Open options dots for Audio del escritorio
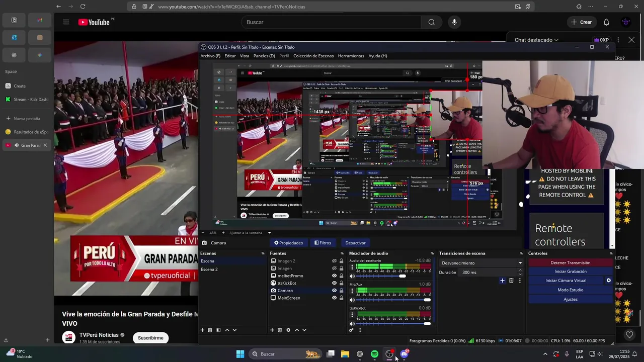Screen dimensions: 644x362 click(352, 268)
